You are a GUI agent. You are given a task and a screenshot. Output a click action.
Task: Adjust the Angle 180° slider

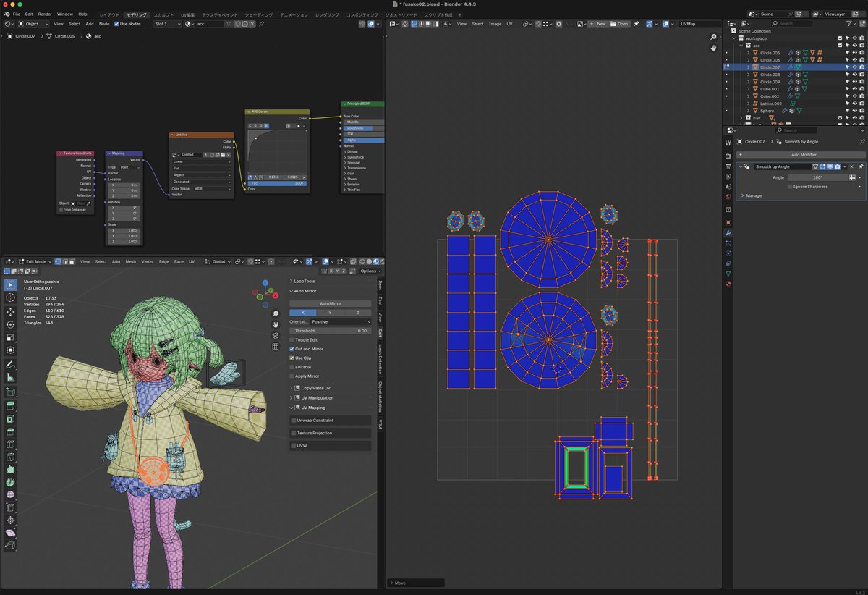[817, 177]
